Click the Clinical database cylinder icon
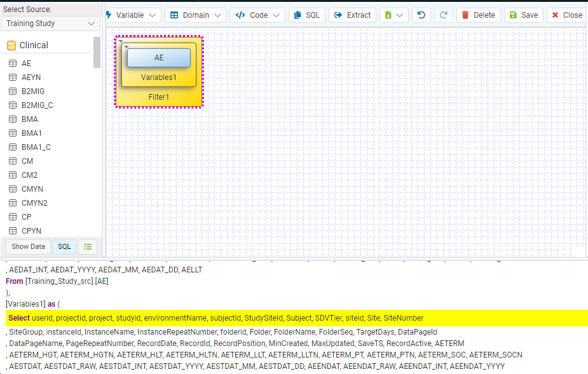The width and height of the screenshot is (588, 374). (x=11, y=46)
